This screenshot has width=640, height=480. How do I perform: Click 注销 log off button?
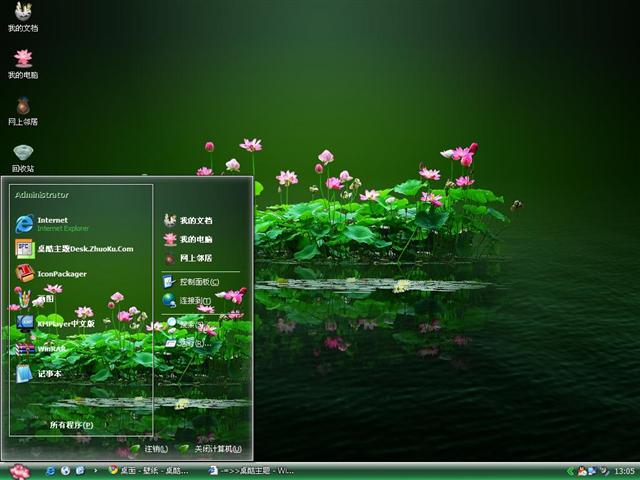click(150, 449)
